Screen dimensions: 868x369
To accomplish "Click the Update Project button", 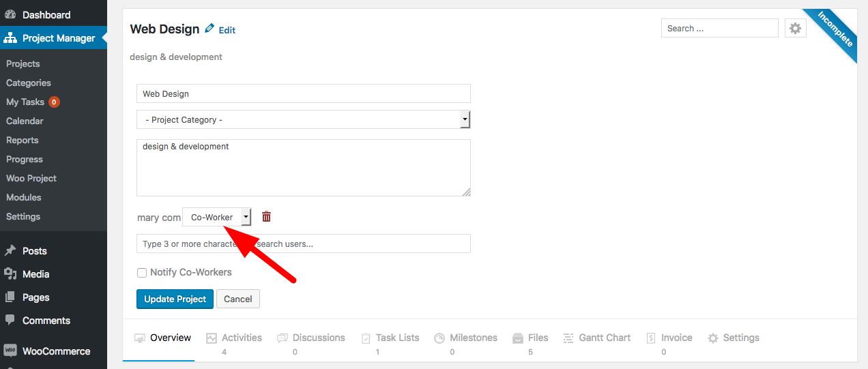I will tap(175, 299).
